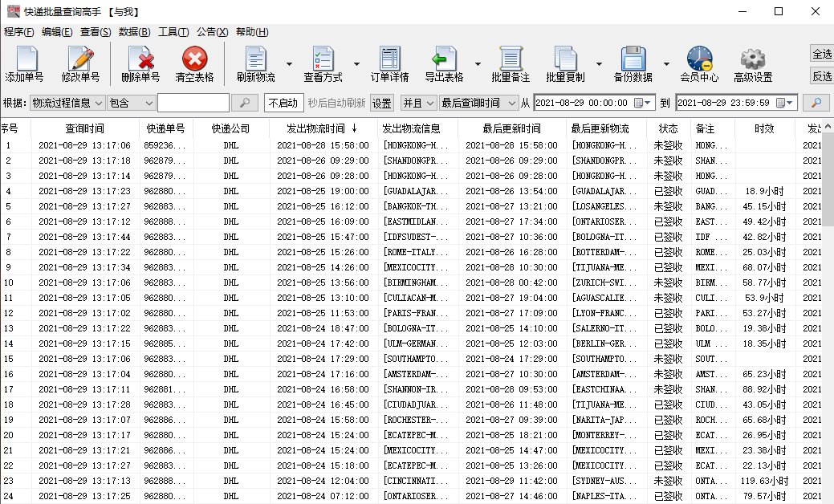The height and width of the screenshot is (504, 834).
Task: Open 订单详情 order details
Action: pos(390,64)
